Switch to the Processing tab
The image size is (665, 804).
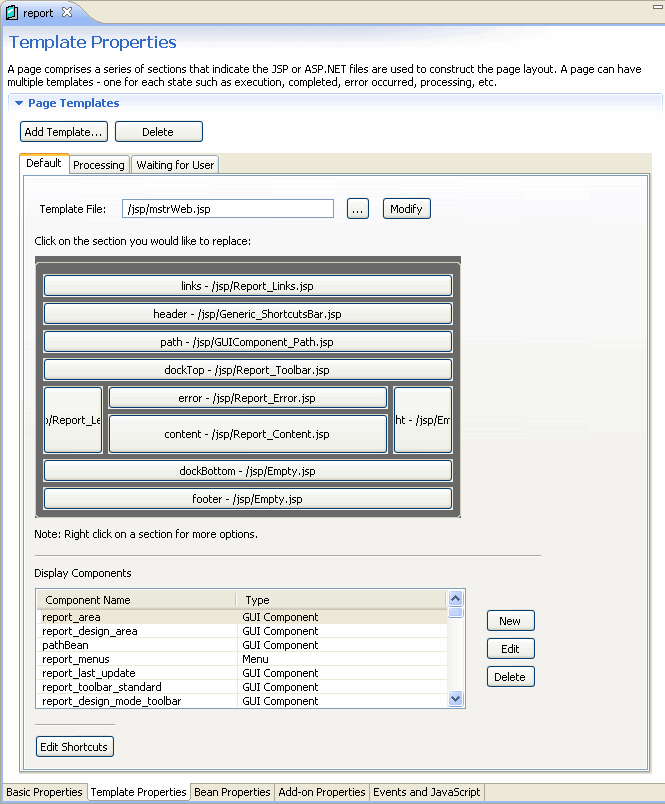(98, 165)
